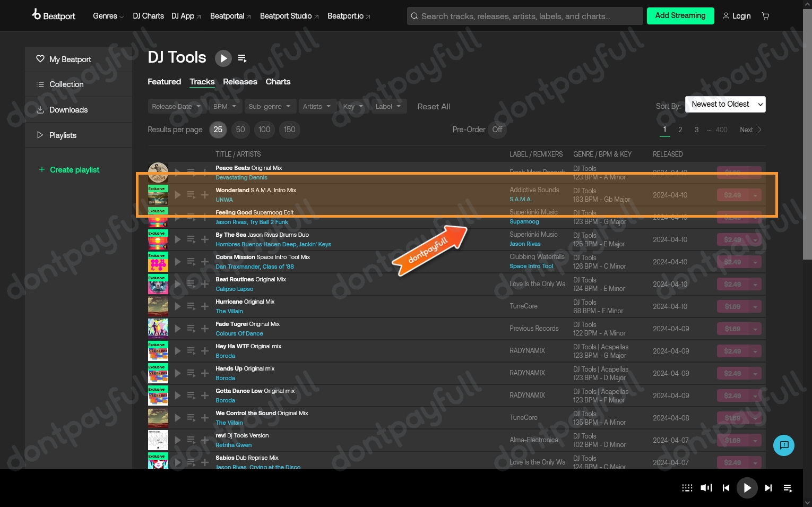Open the shopping cart icon
This screenshot has width=812, height=507.
(765, 16)
